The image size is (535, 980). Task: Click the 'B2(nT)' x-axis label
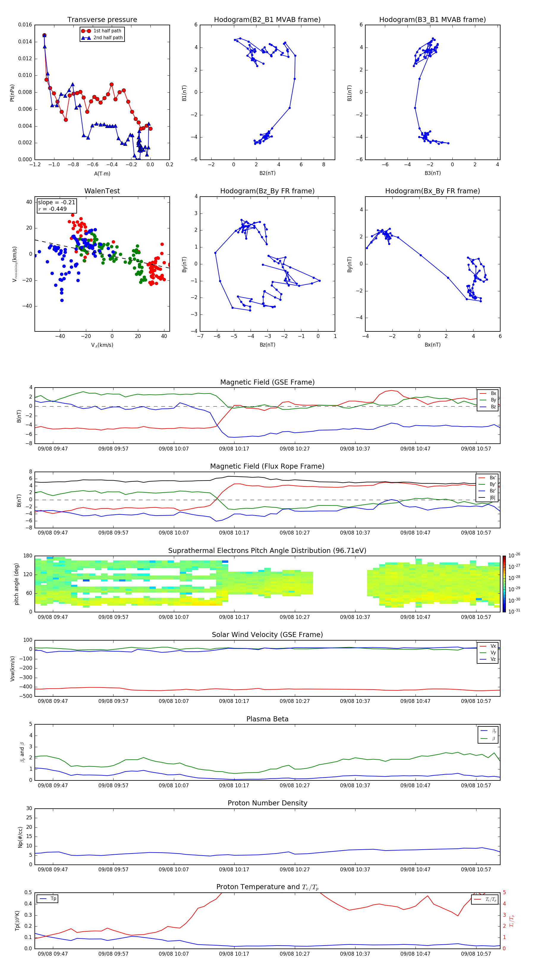pyautogui.click(x=267, y=173)
